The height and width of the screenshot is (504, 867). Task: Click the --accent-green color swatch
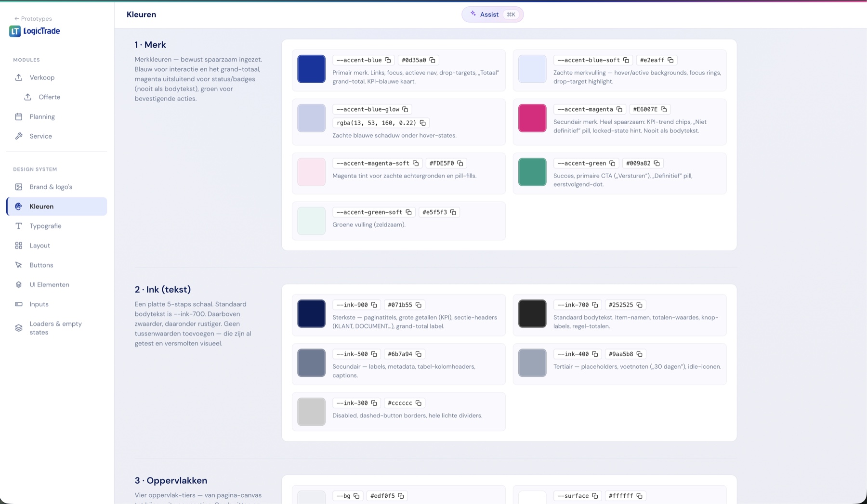pyautogui.click(x=532, y=172)
